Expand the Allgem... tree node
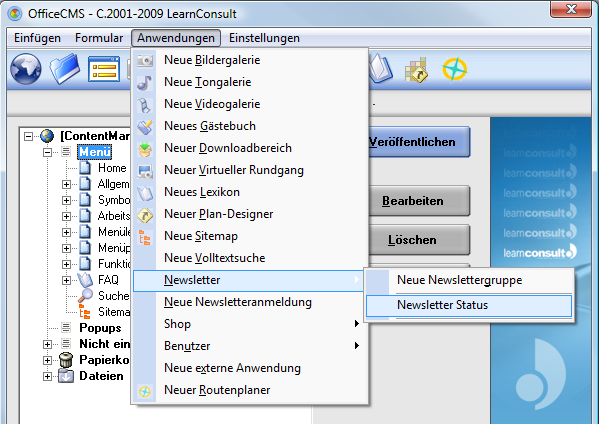 (66, 184)
